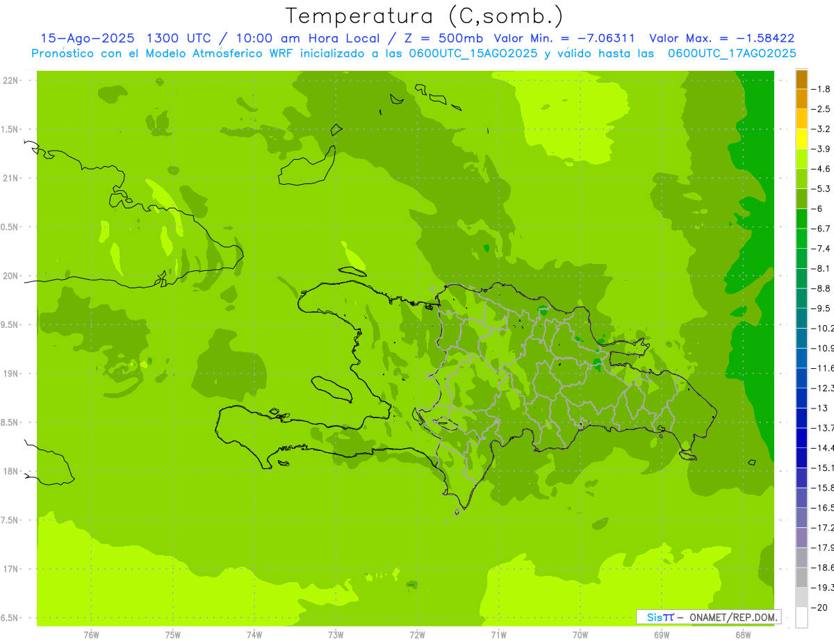Image resolution: width=834 pixels, height=644 pixels.
Task: Click the "21N" latitude axis label
Action: [x=11, y=179]
